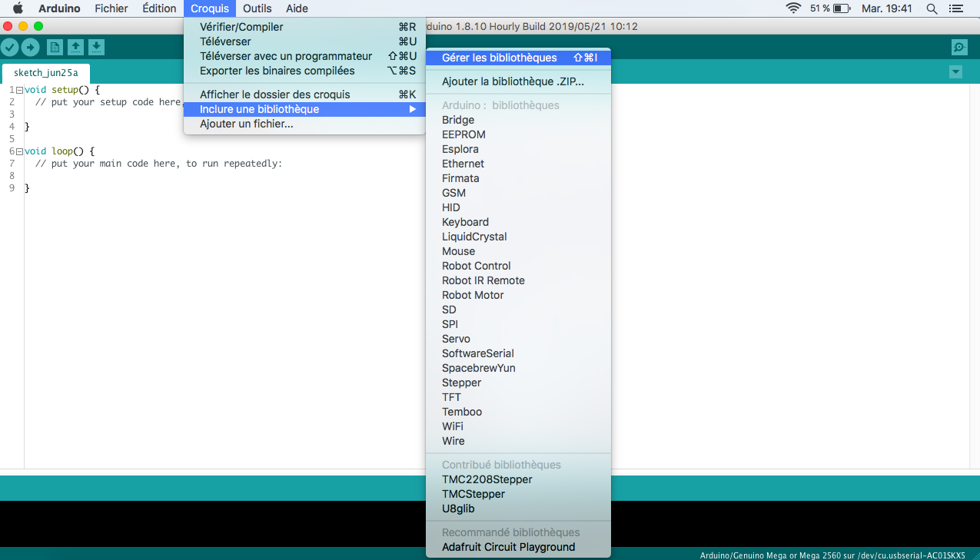980x560 pixels.
Task: Click the clock showing Mar. 19:41
Action: [x=887, y=8]
